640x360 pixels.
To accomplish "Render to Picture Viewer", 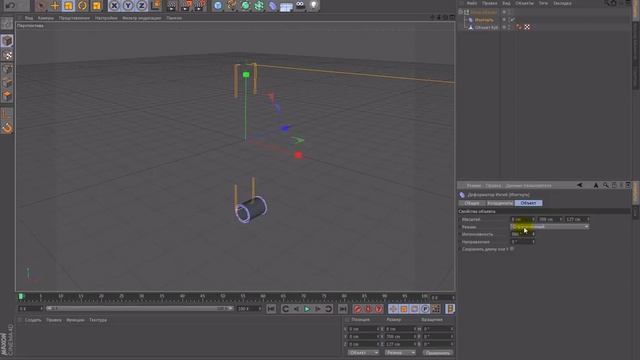I will 186,5.
